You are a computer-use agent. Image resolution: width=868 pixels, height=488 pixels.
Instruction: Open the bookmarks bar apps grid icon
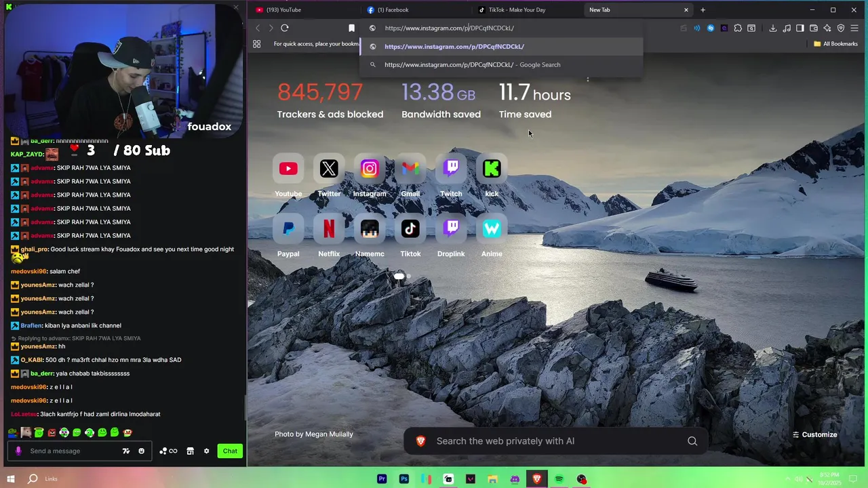click(x=257, y=44)
